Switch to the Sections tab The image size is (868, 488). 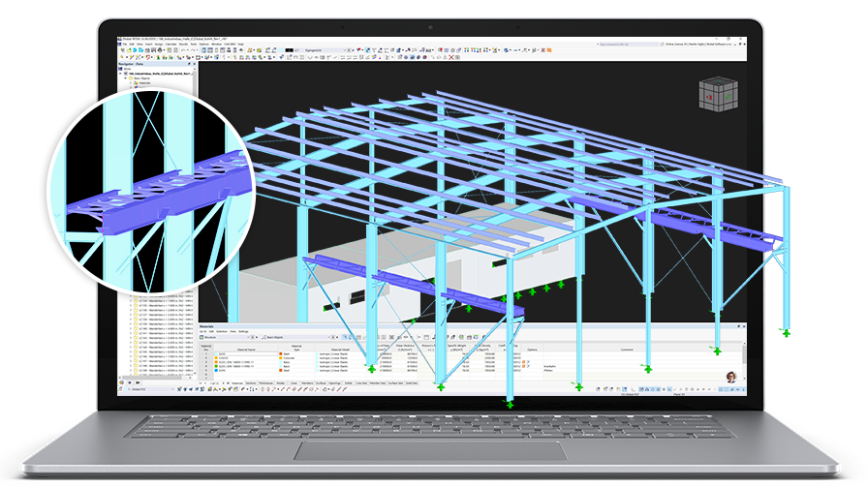pyautogui.click(x=251, y=382)
